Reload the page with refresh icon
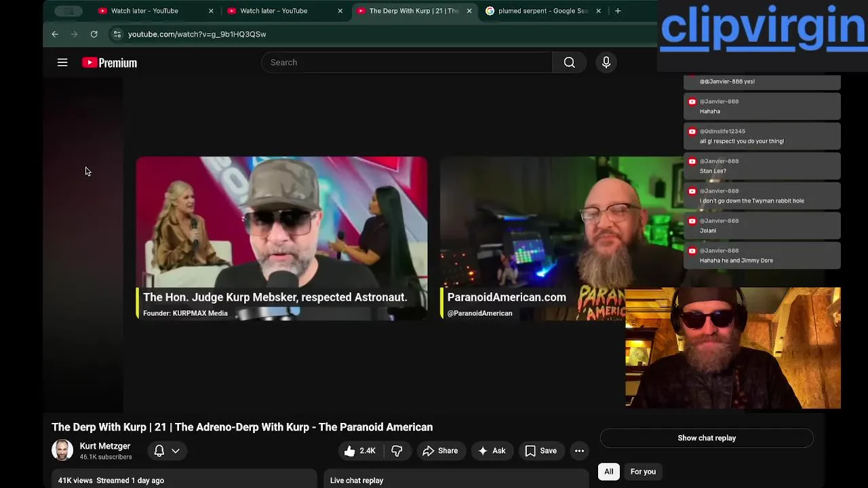Screen dimensions: 868x488 94,34
